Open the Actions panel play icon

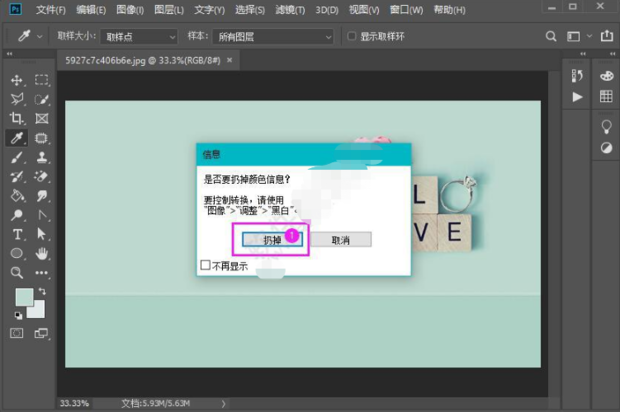(x=577, y=97)
